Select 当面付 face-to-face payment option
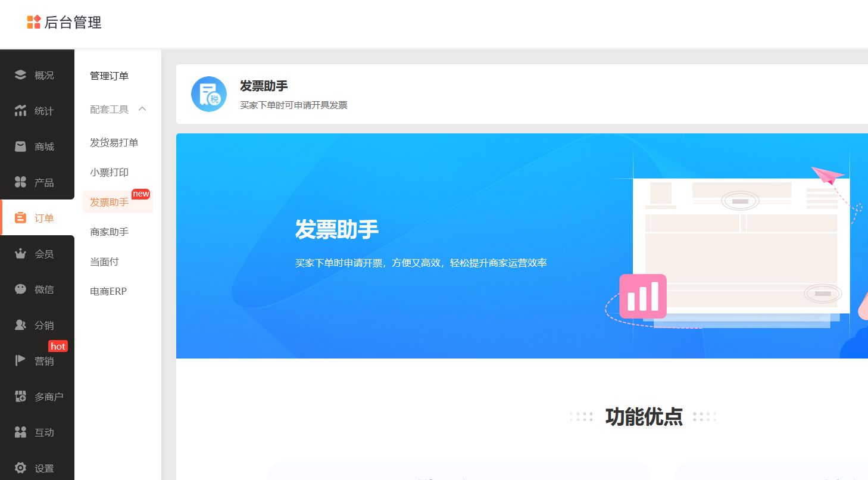 coord(104,261)
